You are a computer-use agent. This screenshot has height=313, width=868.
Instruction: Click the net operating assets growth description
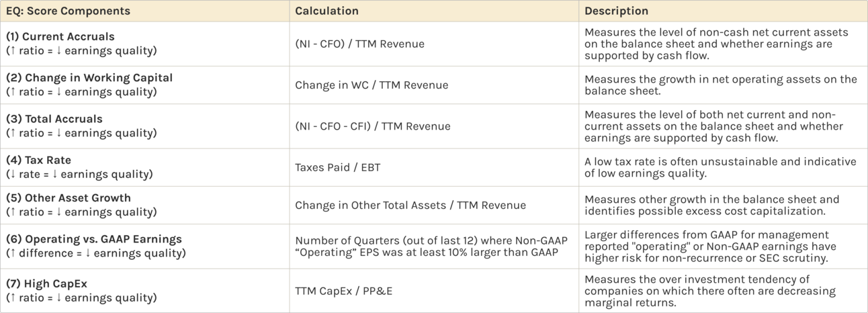720,85
